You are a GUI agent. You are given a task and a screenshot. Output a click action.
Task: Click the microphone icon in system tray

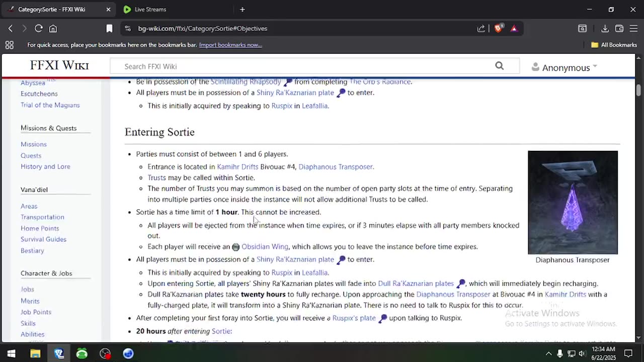(x=560, y=353)
